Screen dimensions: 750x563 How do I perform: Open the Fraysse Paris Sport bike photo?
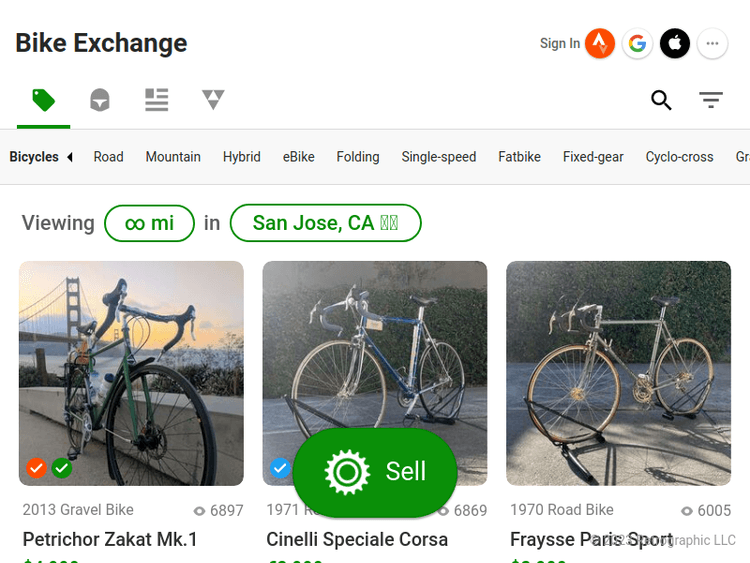point(618,373)
